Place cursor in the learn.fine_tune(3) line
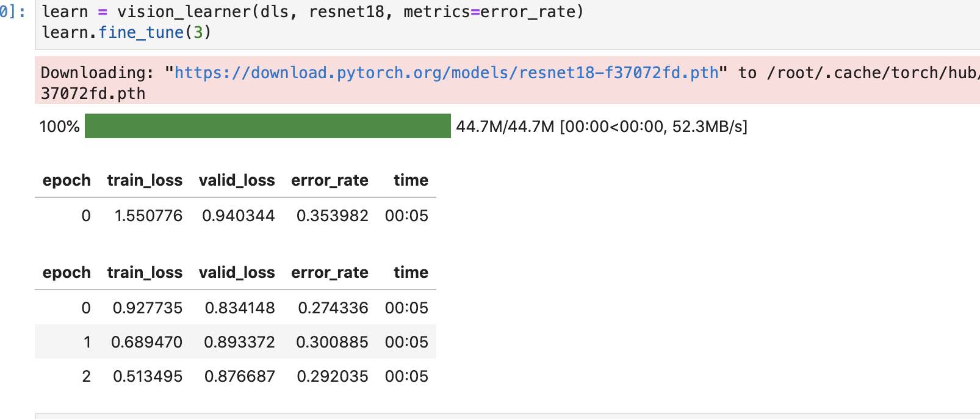 (x=126, y=32)
